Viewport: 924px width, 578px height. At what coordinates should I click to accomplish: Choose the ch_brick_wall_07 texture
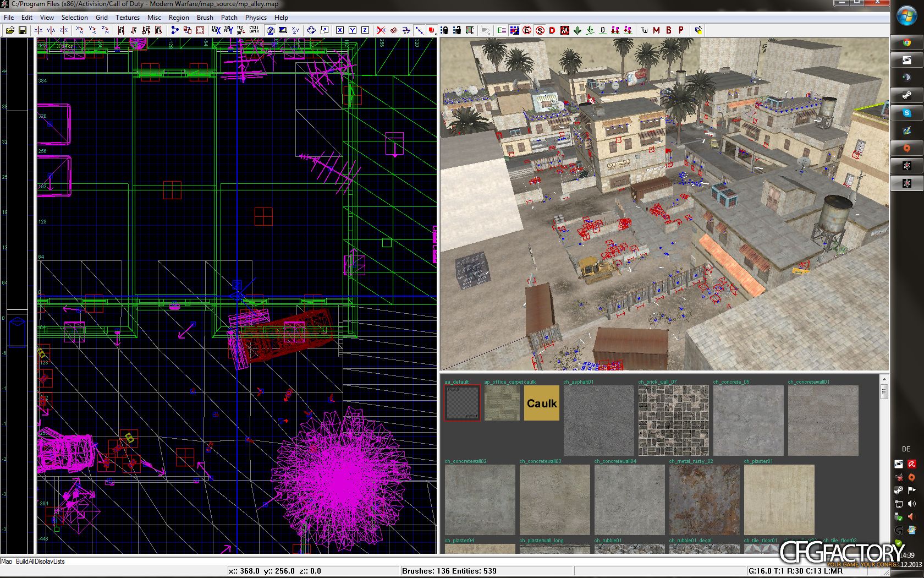(x=674, y=421)
